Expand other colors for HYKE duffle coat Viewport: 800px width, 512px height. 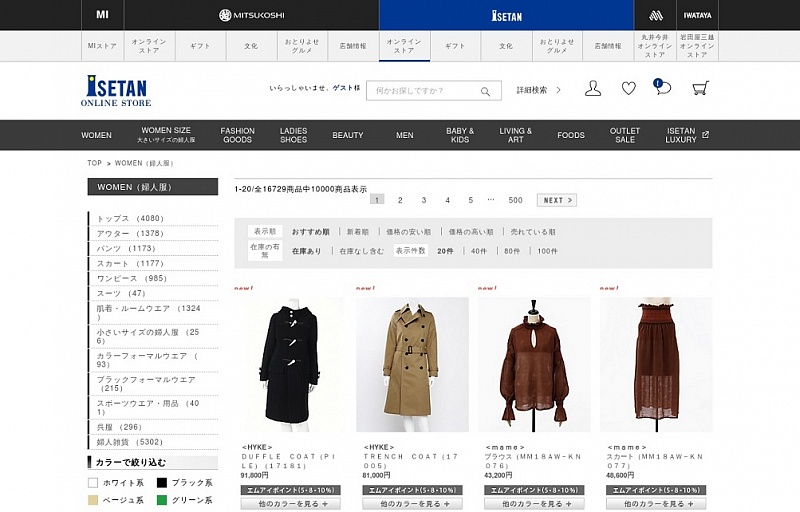(290, 504)
